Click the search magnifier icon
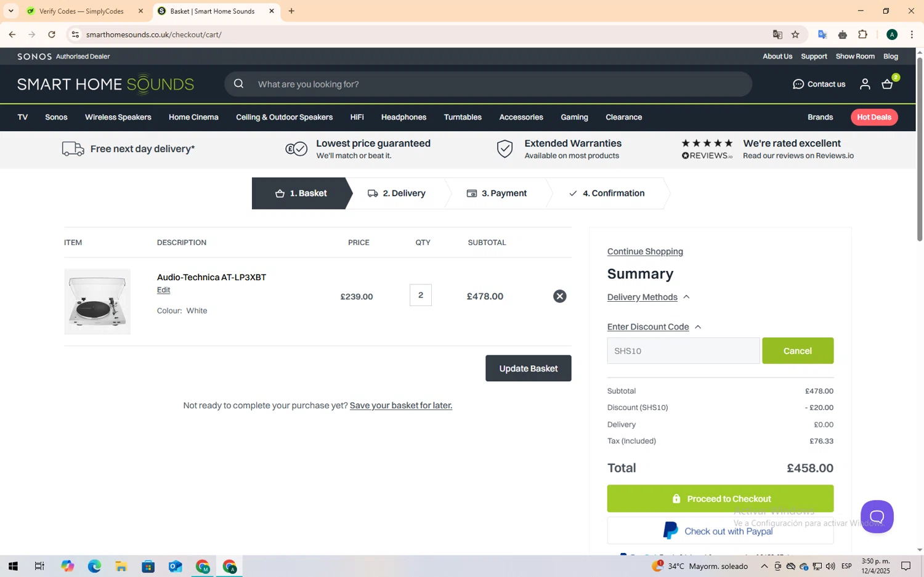The width and height of the screenshot is (924, 577). [x=238, y=84]
